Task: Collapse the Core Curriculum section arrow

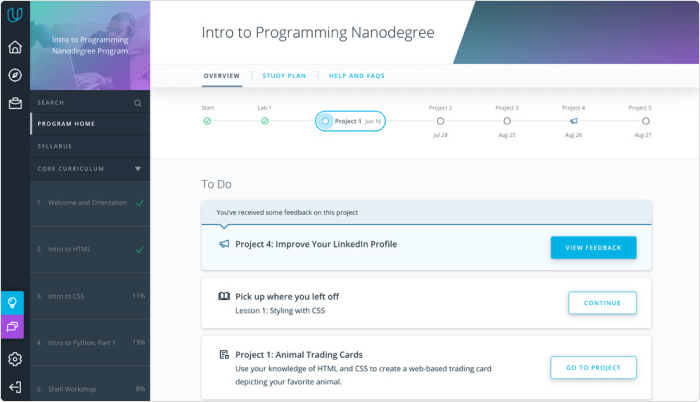Action: click(x=138, y=169)
